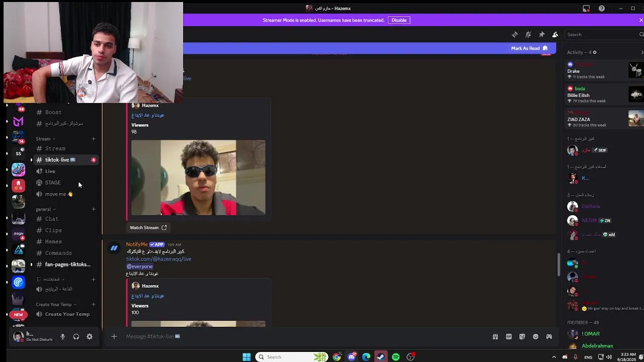Viewport: 644px width, 362px height.
Task: Open Spotify from the taskbar
Action: (x=395, y=357)
